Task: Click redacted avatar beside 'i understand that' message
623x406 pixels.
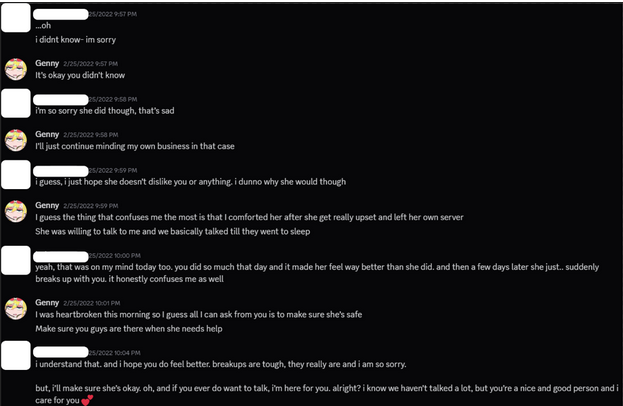Action: click(16, 355)
